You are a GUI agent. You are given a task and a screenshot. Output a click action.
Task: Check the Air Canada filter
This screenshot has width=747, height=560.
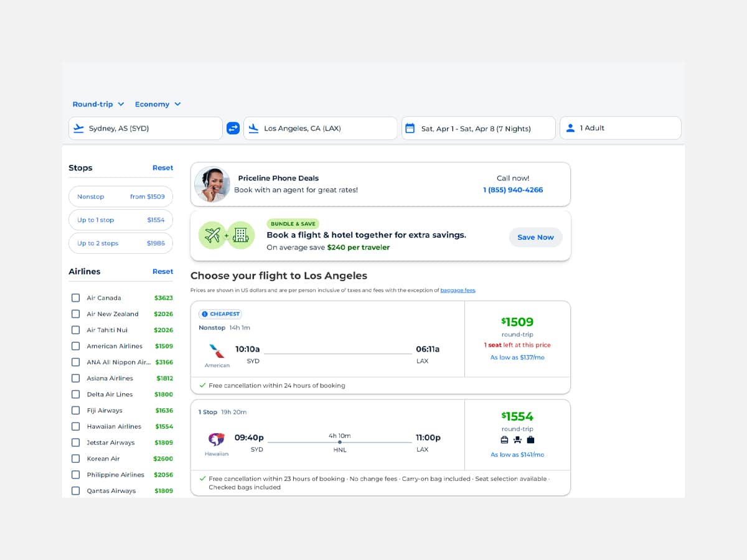[x=75, y=298]
